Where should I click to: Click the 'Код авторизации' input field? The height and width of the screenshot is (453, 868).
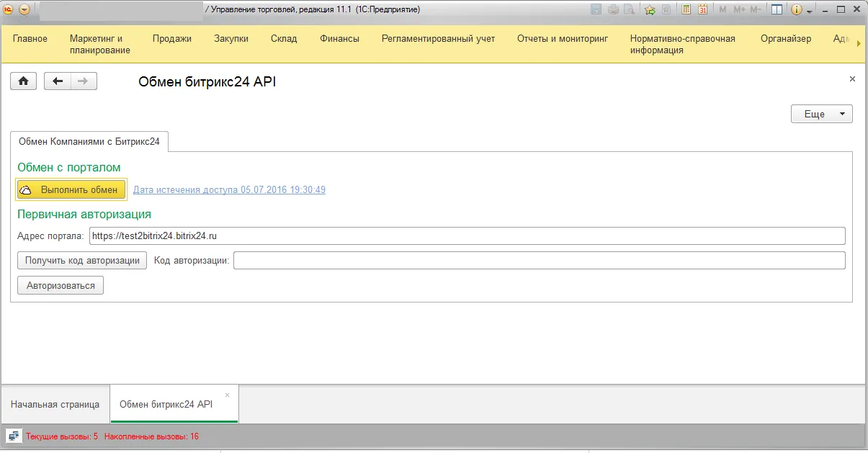539,261
